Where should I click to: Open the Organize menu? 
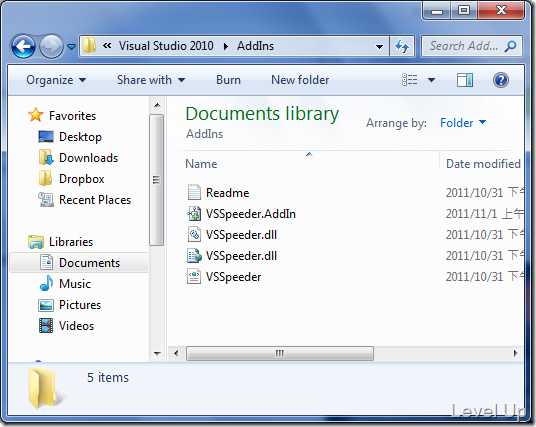tap(56, 80)
